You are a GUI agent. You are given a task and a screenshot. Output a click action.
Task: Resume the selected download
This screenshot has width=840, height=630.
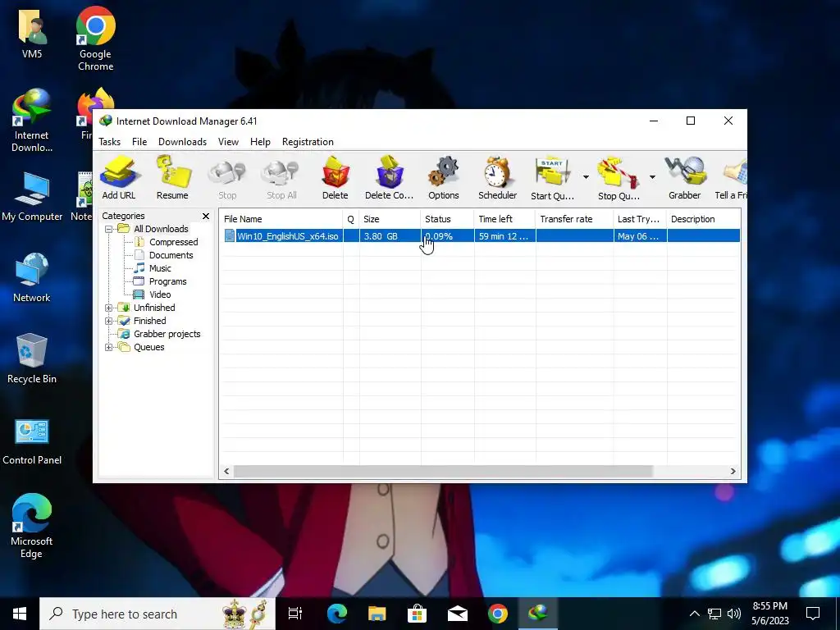coord(172,178)
